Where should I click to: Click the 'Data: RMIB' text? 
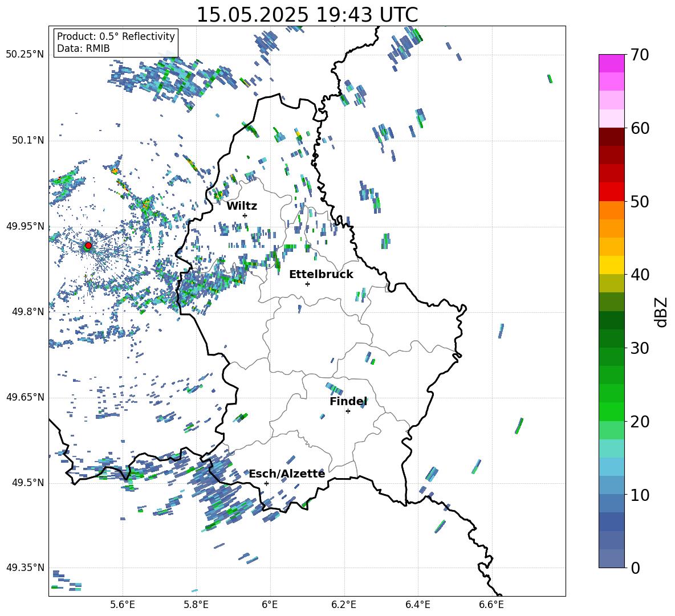(83, 48)
